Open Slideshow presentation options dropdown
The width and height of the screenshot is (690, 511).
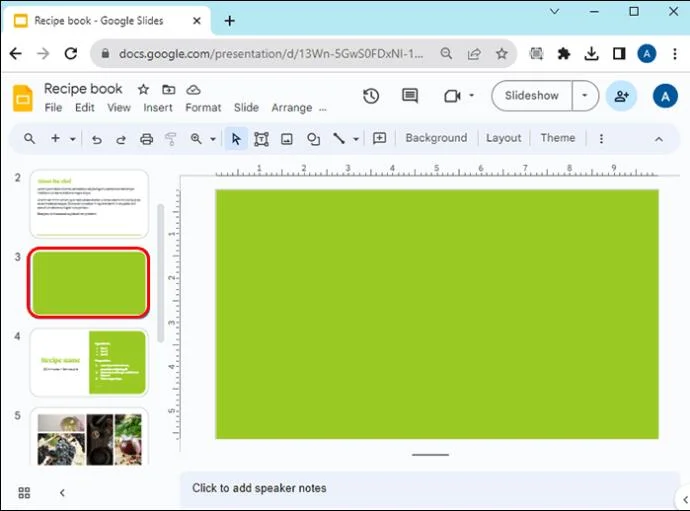585,96
